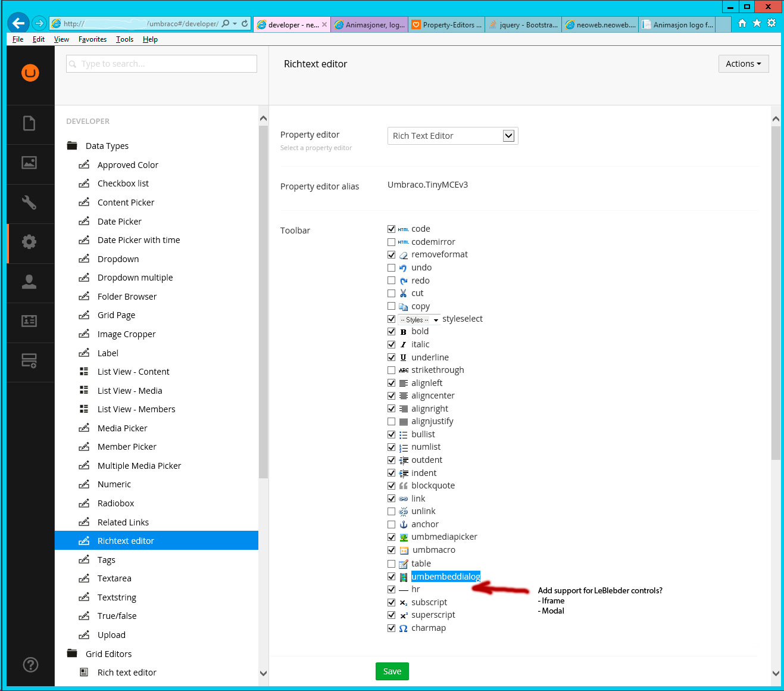Enable the strikethrough checkbox

click(391, 370)
